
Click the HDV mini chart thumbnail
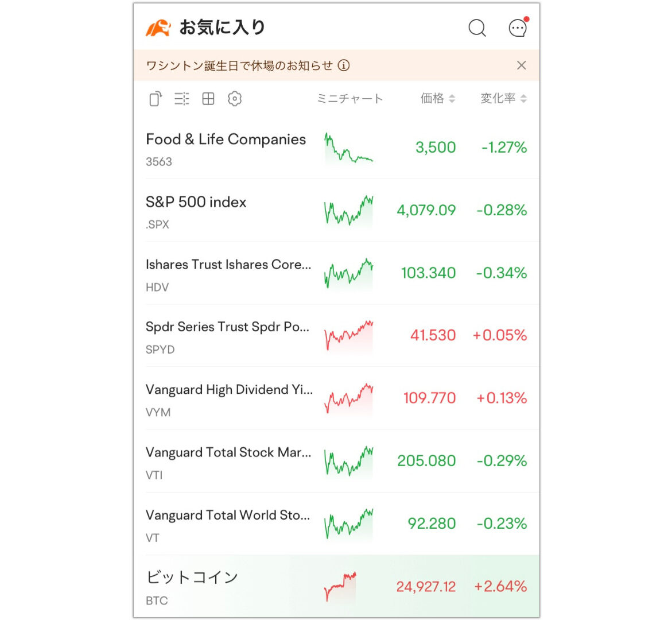[349, 273]
